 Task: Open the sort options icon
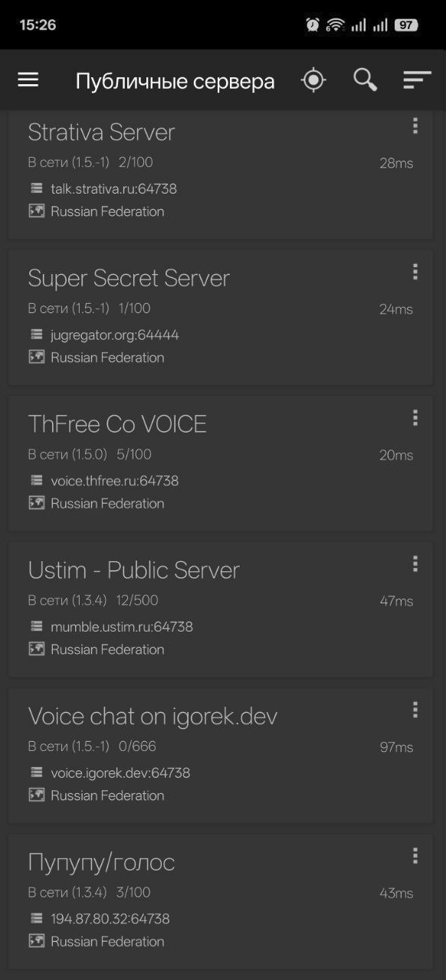(x=417, y=80)
